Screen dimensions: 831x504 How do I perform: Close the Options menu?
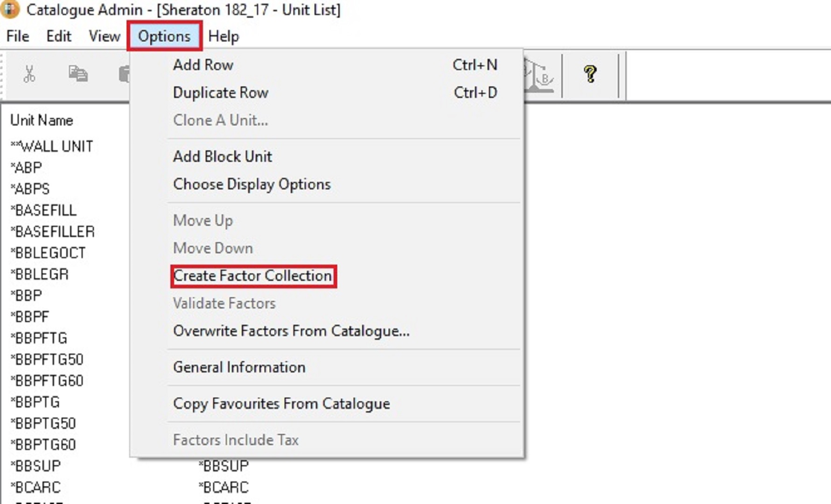(x=164, y=36)
